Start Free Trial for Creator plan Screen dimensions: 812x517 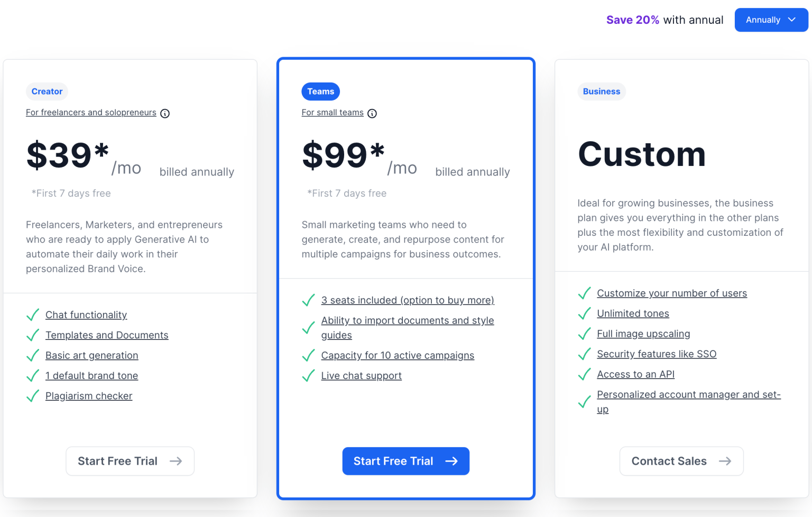[x=130, y=461]
